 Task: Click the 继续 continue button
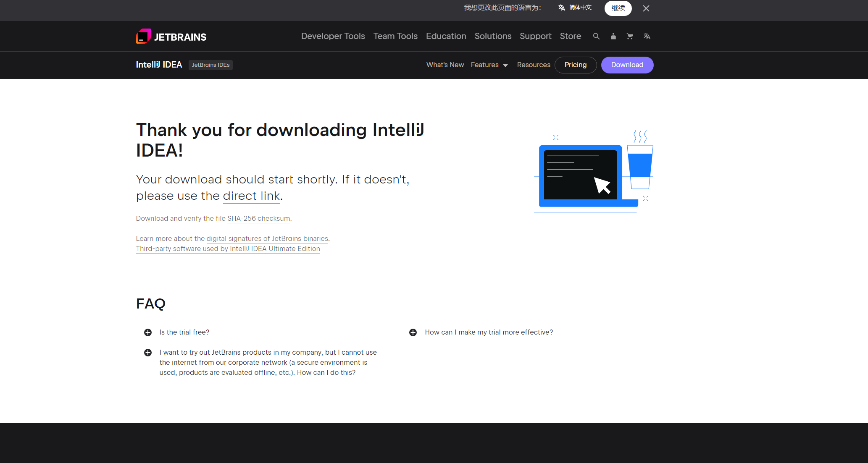[x=618, y=8]
